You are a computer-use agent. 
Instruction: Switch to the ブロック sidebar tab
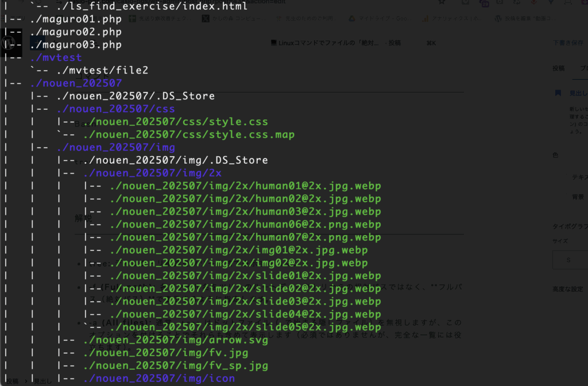(583, 68)
